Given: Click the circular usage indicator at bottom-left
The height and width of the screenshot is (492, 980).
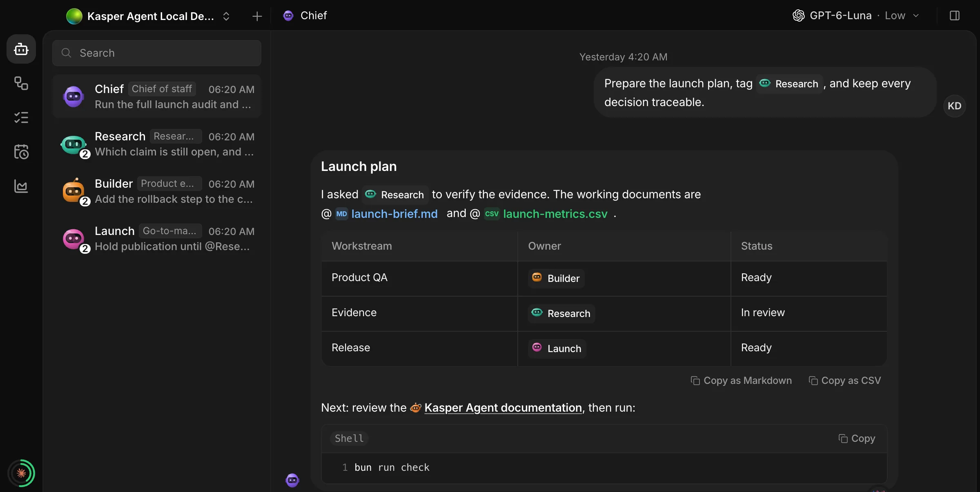Looking at the screenshot, I should tap(21, 473).
